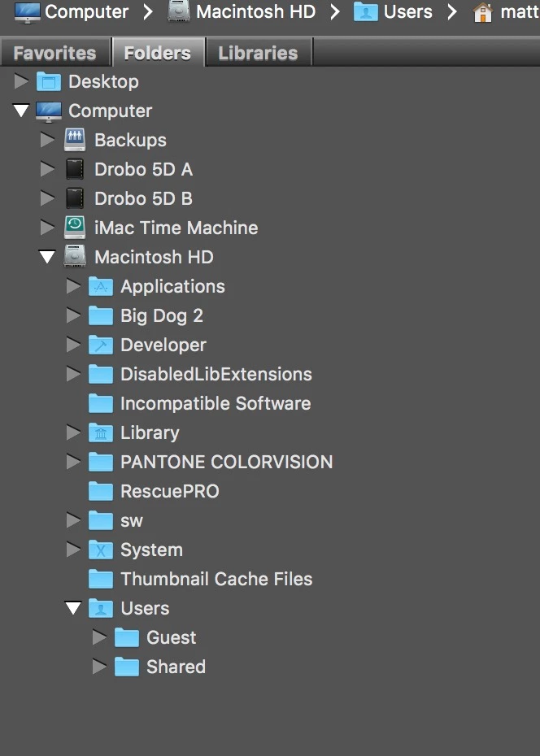Select the 'PANTONE COLORVISION' row label
Screen dimensions: 540x756
point(227,463)
